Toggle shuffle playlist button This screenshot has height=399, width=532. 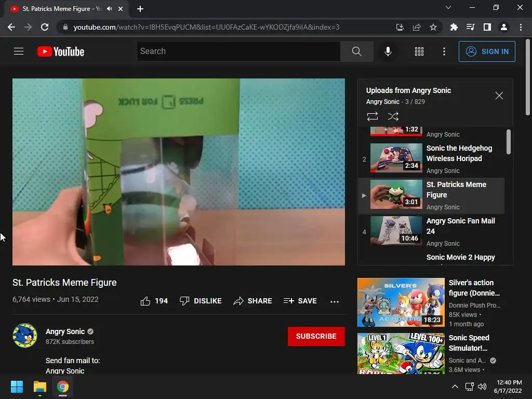(x=393, y=116)
